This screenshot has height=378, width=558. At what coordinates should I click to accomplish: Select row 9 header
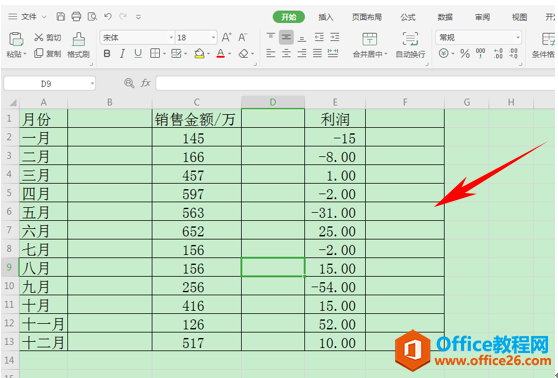pyautogui.click(x=10, y=267)
